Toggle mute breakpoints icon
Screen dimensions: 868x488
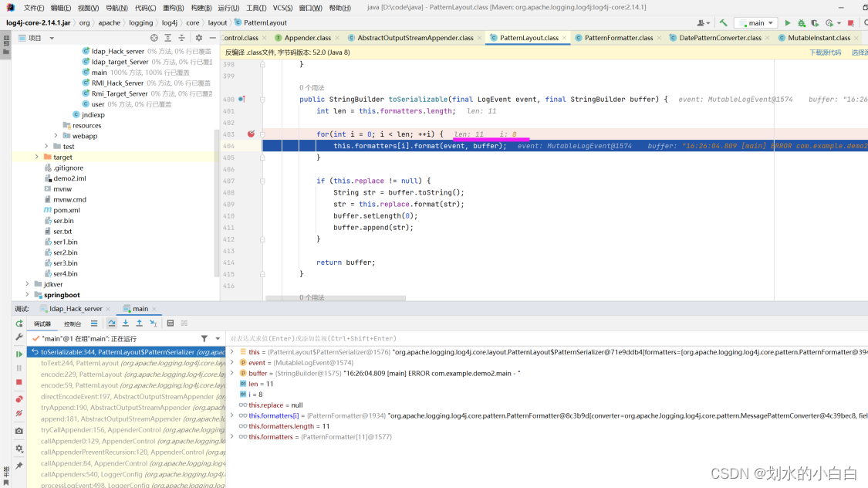[x=19, y=413]
